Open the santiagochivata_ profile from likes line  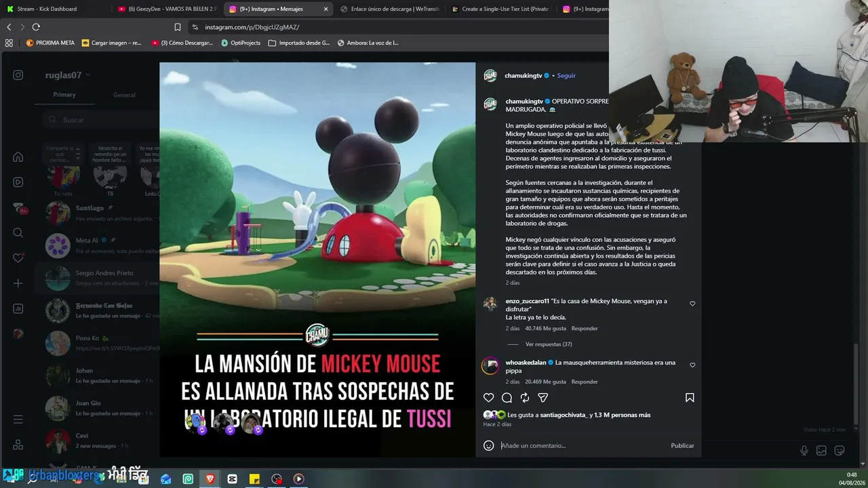click(564, 415)
